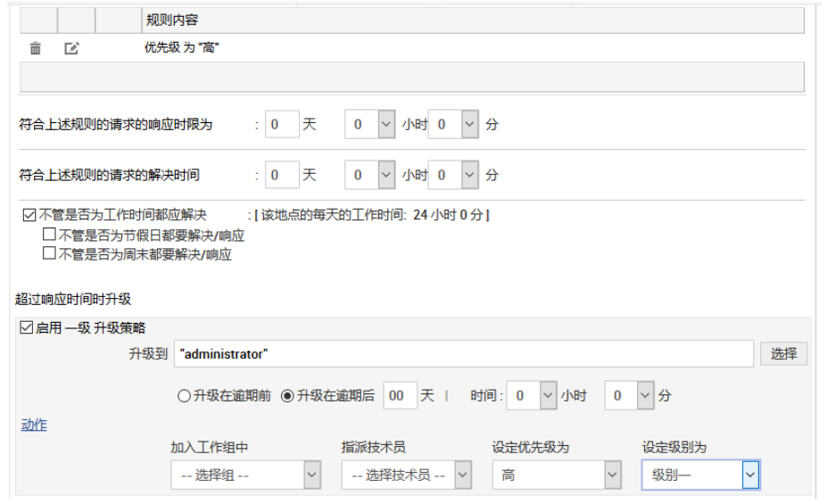Select 升级在逾期前 radio button
This screenshot has height=504, width=827.
click(x=185, y=396)
